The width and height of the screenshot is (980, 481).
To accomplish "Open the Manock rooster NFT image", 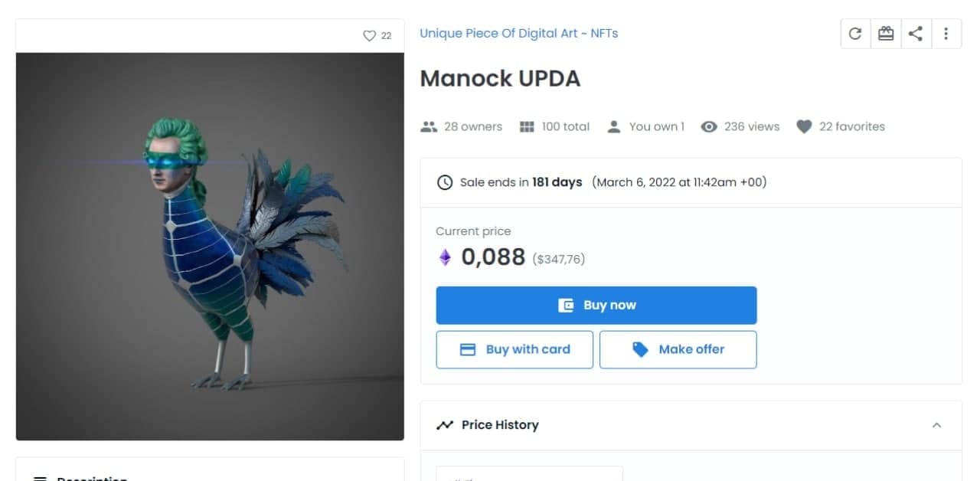I will 210,247.
